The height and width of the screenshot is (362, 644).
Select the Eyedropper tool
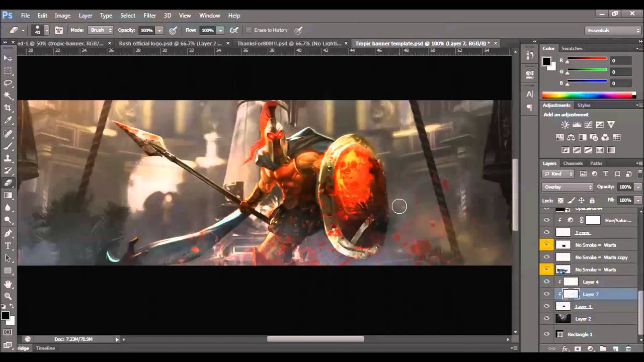(8, 121)
